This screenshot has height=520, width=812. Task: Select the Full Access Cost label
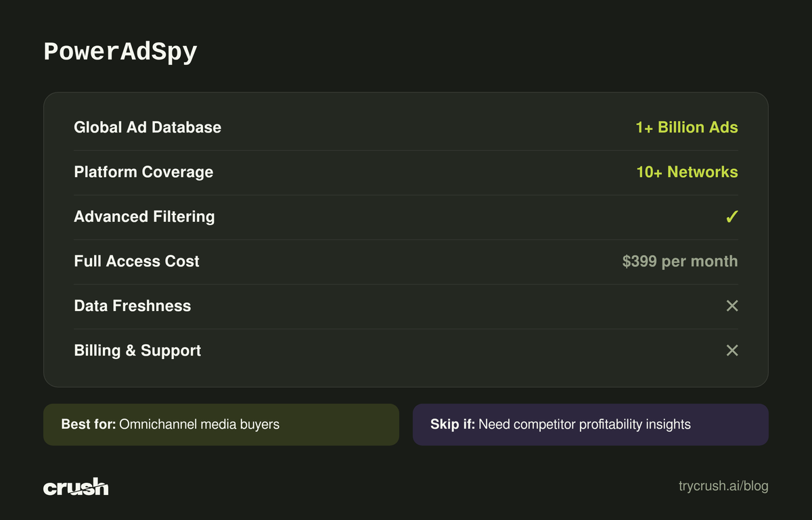pos(137,261)
